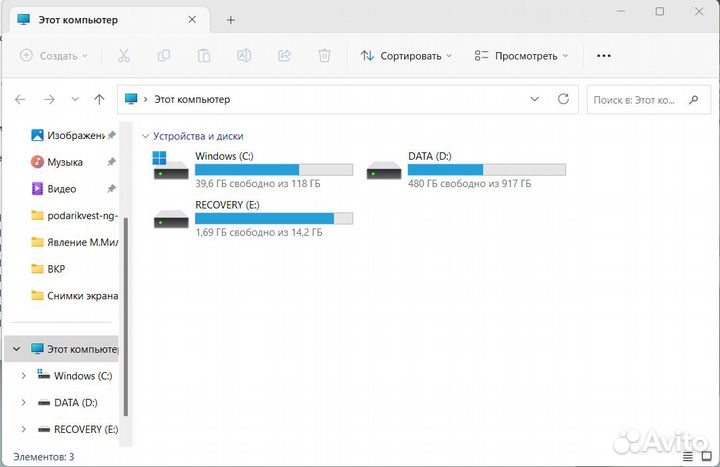This screenshot has width=720, height=467.
Task: Go up one level with up arrow
Action: tap(99, 100)
